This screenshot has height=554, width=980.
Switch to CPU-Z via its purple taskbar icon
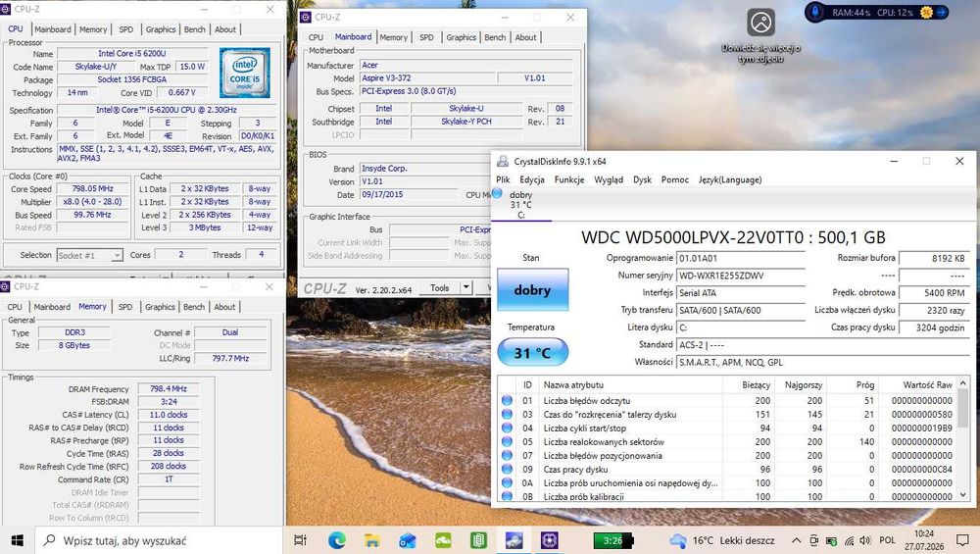550,540
